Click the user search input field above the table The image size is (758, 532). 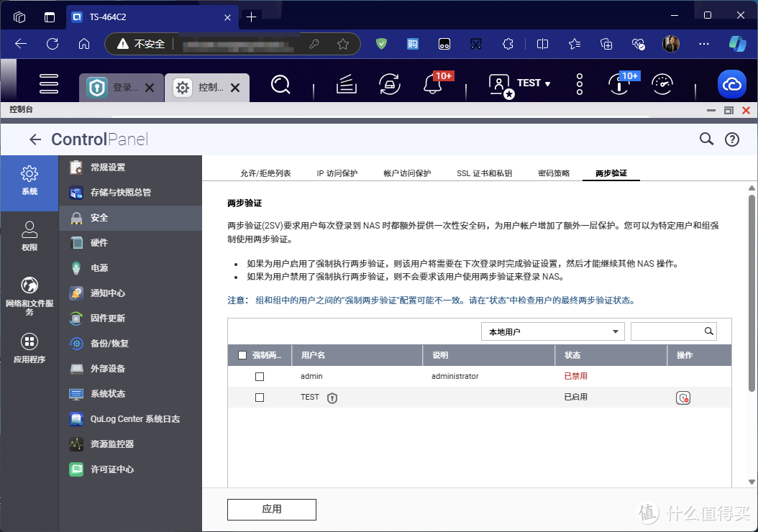(669, 331)
